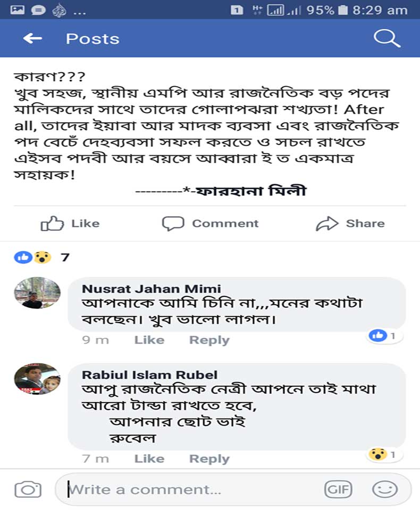Viewport: 420px width, 510px height.
Task: Tap the back arrow in Posts header
Action: coord(32,38)
